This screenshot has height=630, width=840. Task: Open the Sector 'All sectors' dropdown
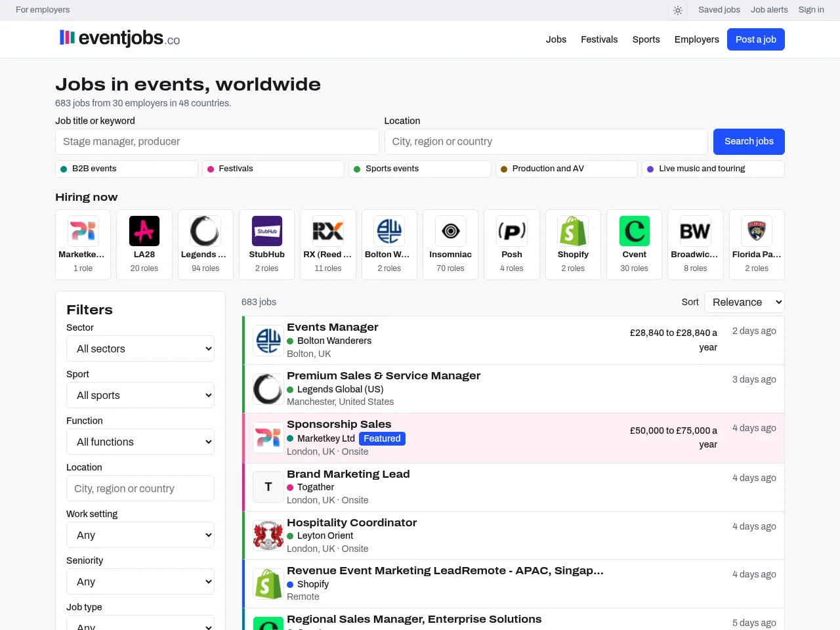click(x=140, y=348)
